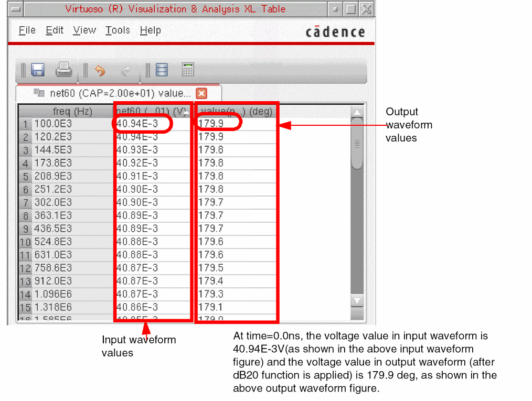The image size is (532, 401).
Task: Open the window menu button in title bar
Action: (x=16, y=9)
